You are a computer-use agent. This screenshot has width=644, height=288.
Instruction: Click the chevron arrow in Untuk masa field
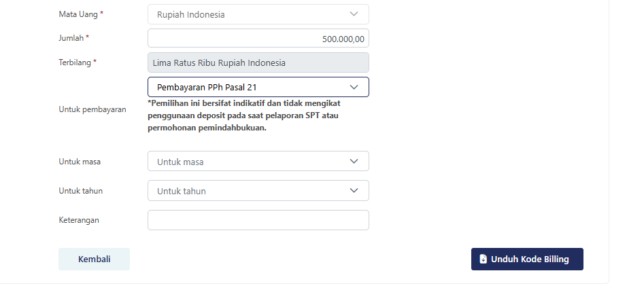[x=354, y=162]
